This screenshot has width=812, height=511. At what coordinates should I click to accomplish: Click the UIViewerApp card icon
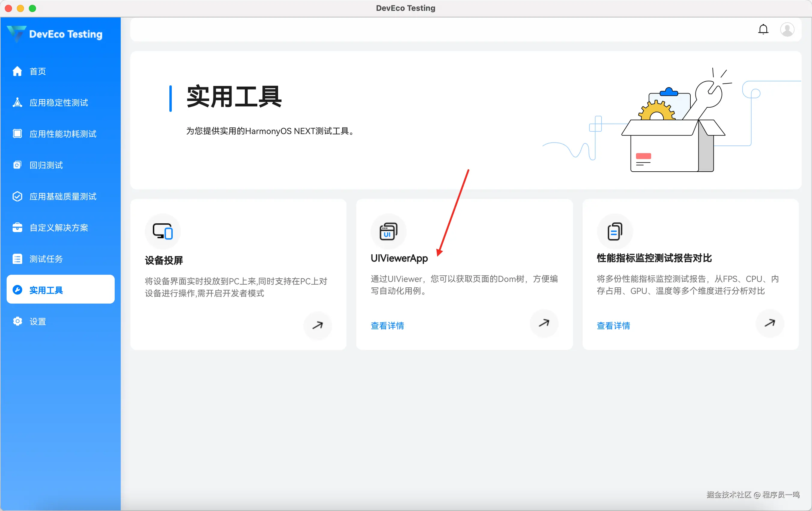click(389, 231)
